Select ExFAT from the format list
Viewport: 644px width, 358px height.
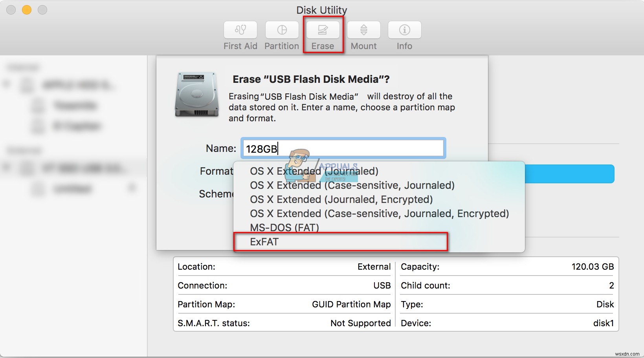point(264,242)
